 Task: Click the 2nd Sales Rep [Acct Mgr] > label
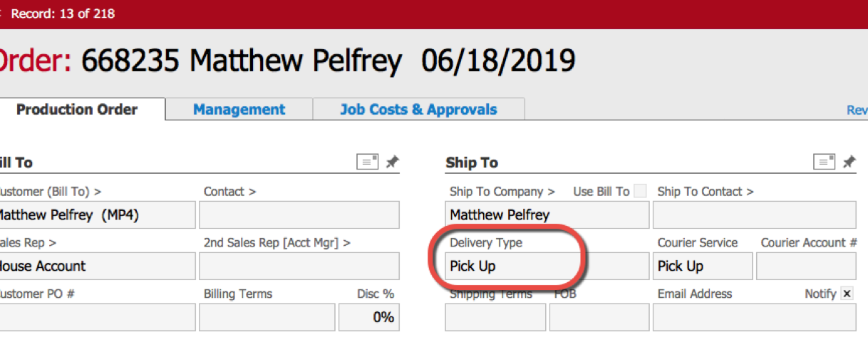click(277, 242)
